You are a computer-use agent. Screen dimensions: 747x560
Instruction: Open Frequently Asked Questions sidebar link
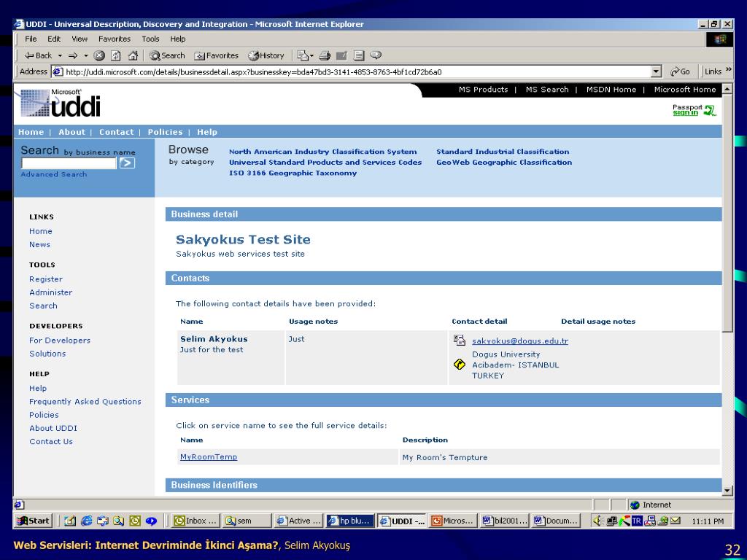[x=85, y=402]
